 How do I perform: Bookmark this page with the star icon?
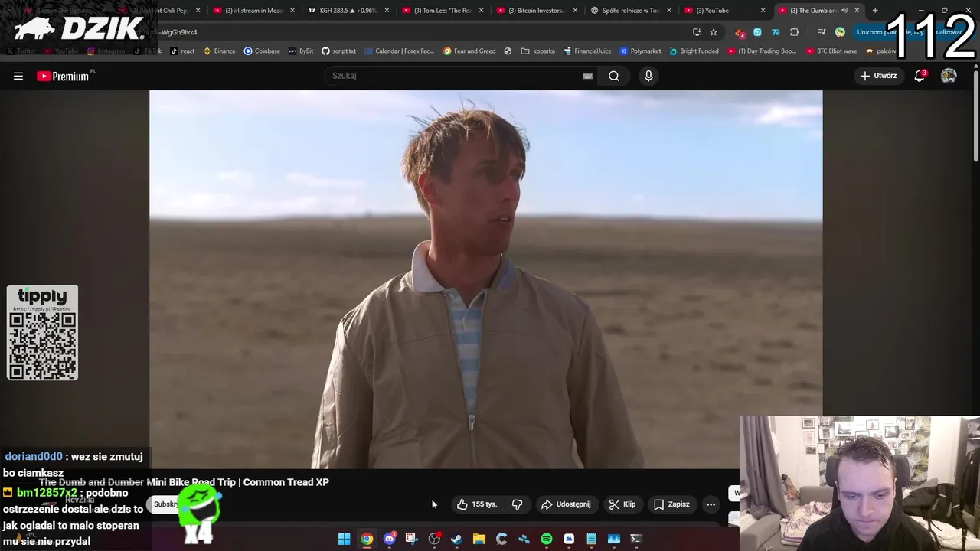714,32
